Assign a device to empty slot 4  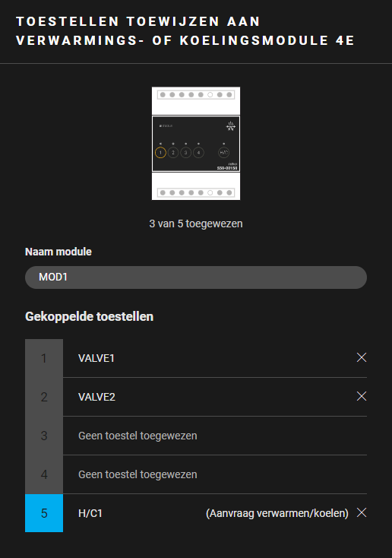[x=215, y=474]
